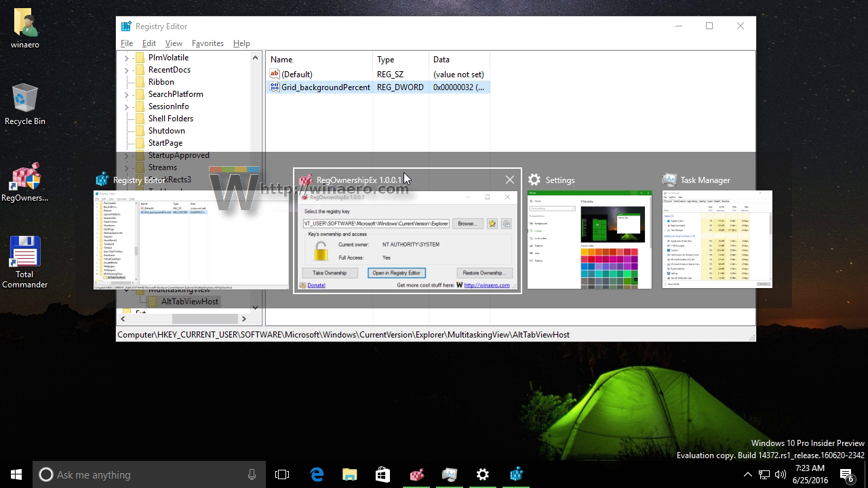Select the (value not set) data cell

click(459, 75)
